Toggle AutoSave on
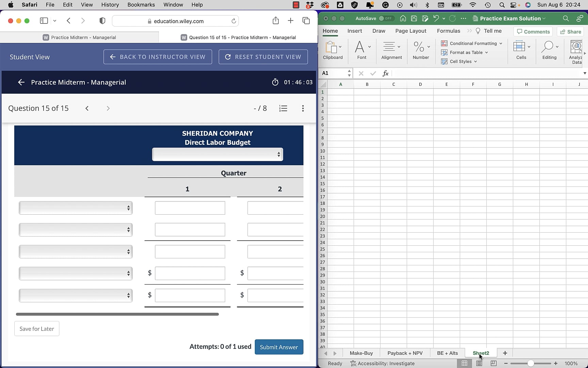 (x=387, y=18)
